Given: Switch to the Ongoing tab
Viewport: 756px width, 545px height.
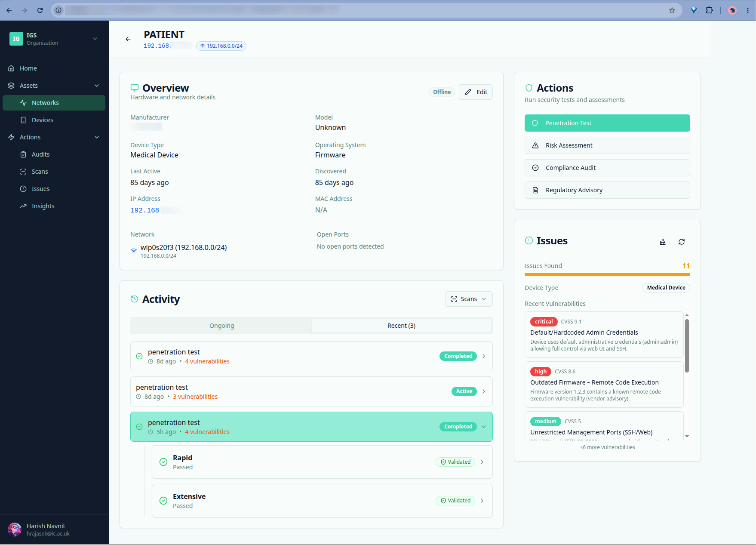Looking at the screenshot, I should pos(221,326).
